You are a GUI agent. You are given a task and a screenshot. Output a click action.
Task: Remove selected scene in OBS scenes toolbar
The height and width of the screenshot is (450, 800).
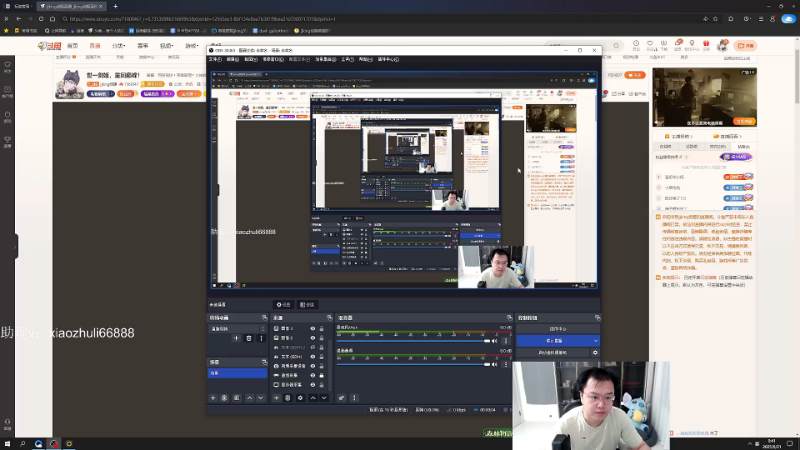tap(224, 398)
